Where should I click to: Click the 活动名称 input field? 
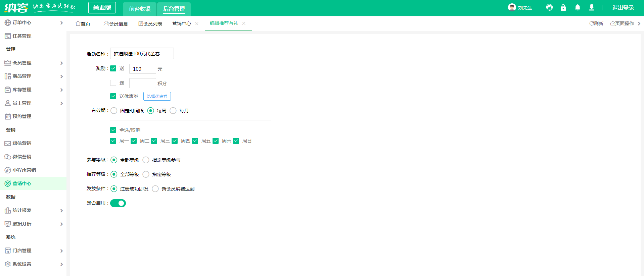coord(142,54)
